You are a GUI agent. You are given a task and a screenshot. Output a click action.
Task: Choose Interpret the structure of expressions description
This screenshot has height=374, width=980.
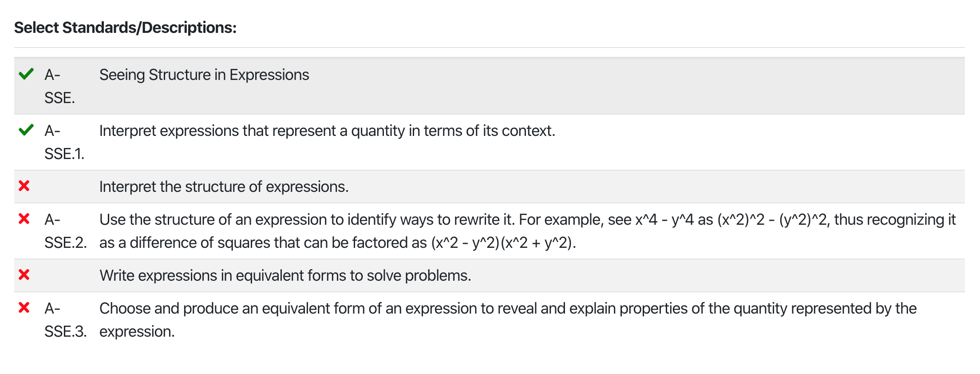(x=224, y=187)
